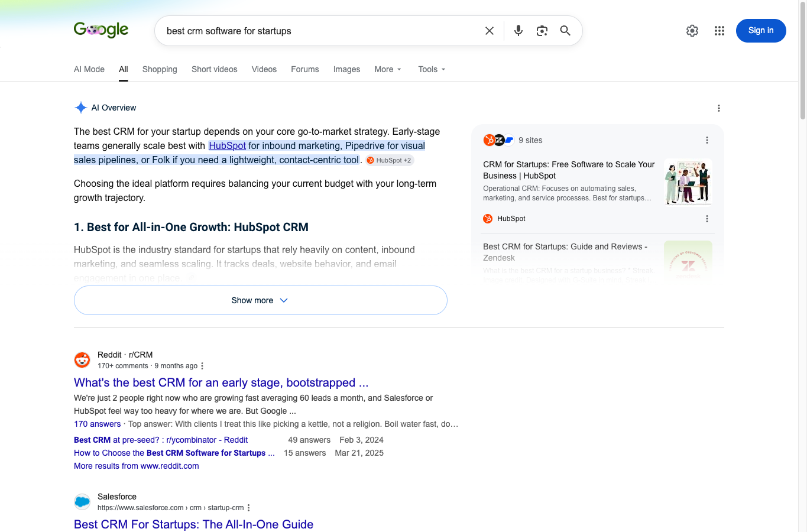Open 'Best CRM at pre-seed?' ycombinator link
The width and height of the screenshot is (807, 532).
pyautogui.click(x=161, y=440)
